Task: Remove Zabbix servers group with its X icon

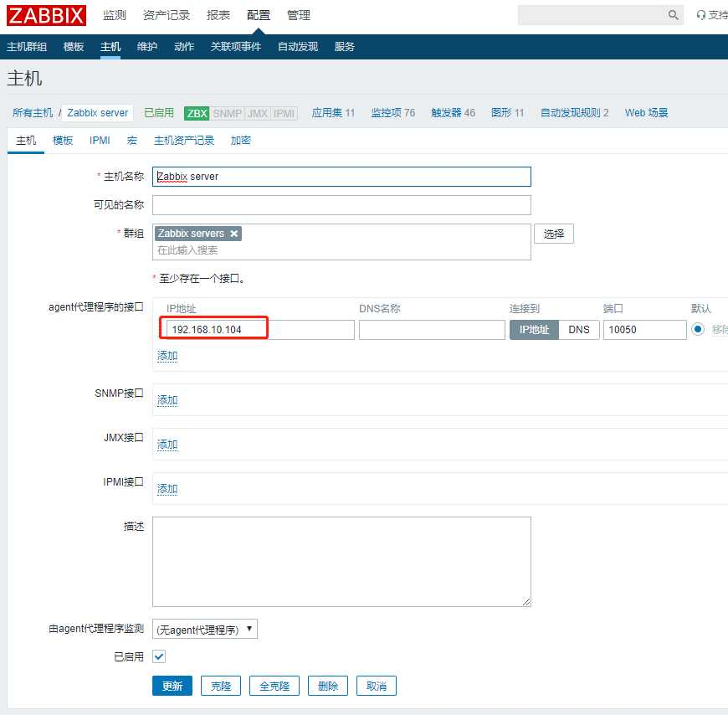Action: (233, 234)
